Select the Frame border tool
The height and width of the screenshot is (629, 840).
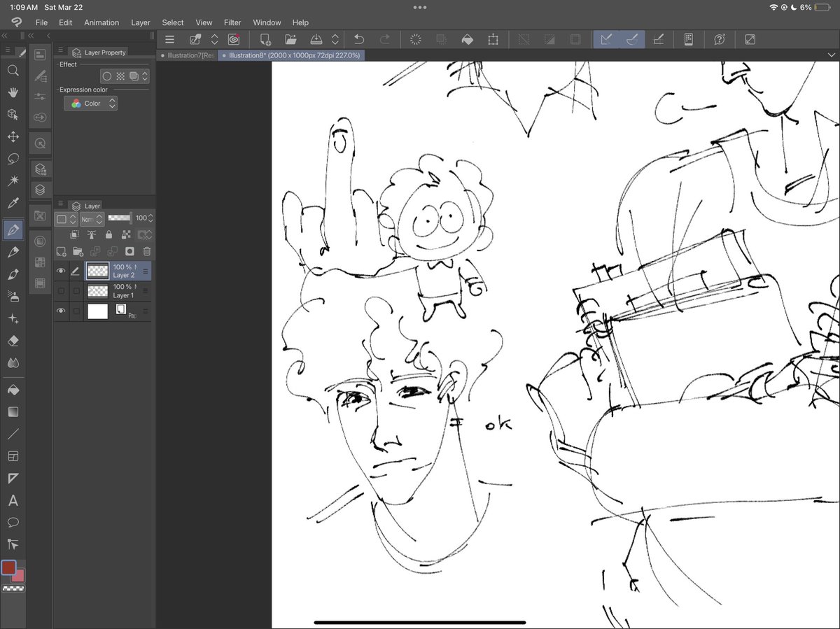pos(13,456)
